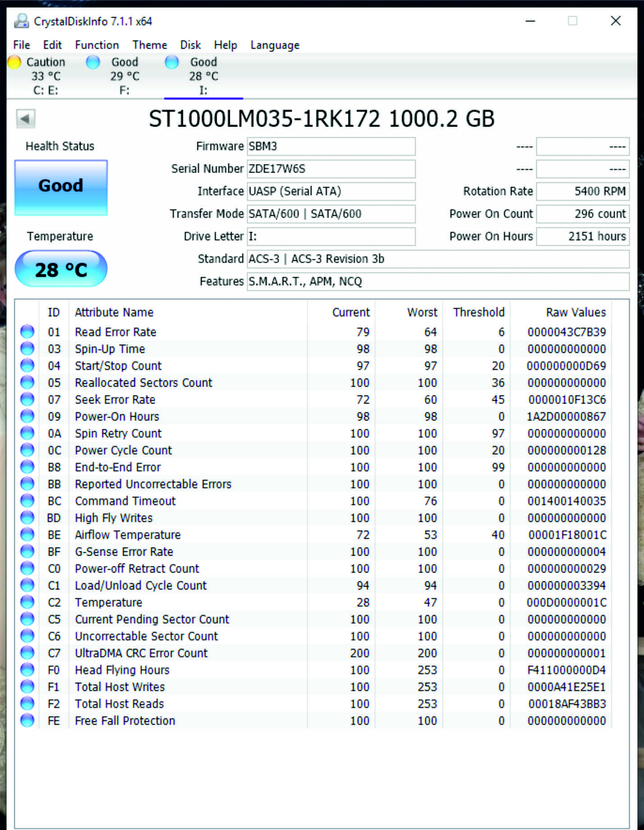Click status orb for End-to-End Error
The height and width of the screenshot is (830, 644).
27,467
